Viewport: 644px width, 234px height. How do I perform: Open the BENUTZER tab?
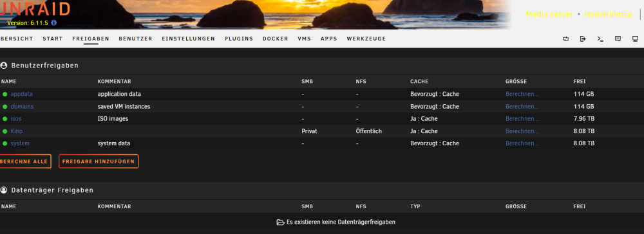[135, 39]
